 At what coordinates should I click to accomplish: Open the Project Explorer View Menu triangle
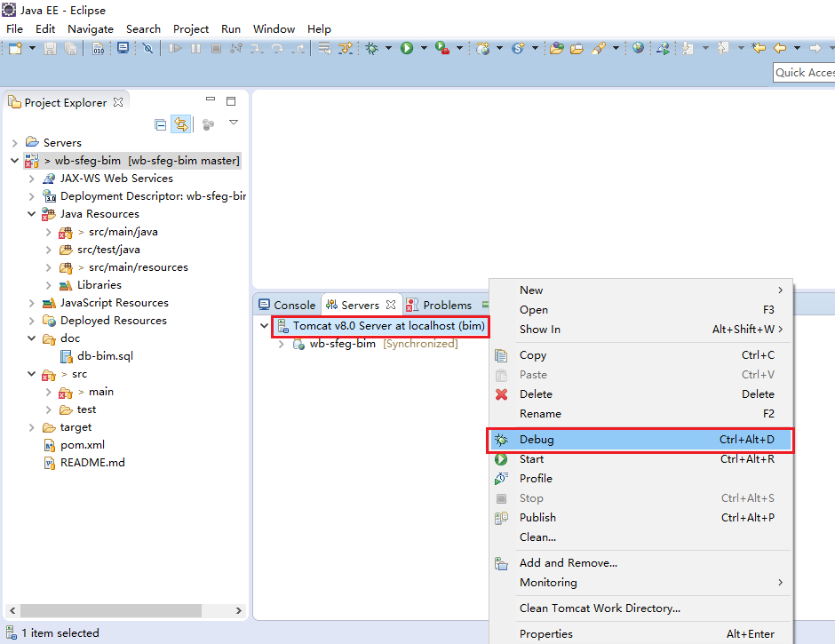pyautogui.click(x=234, y=123)
